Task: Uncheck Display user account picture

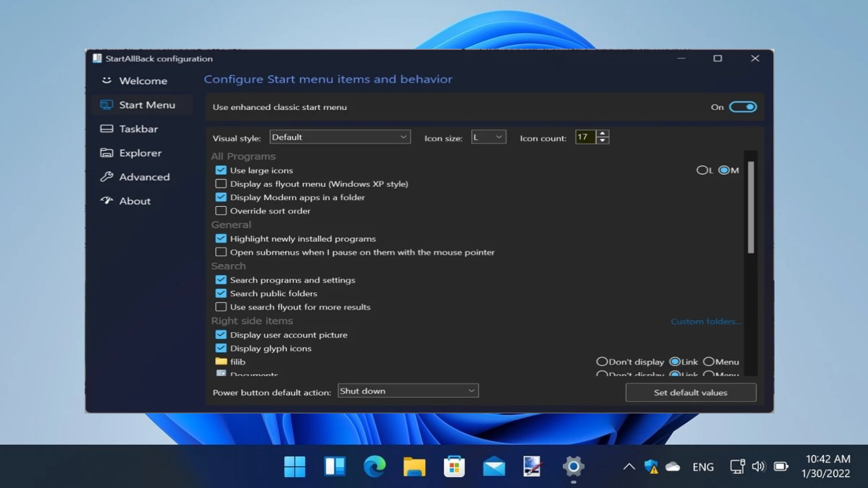Action: click(x=221, y=335)
